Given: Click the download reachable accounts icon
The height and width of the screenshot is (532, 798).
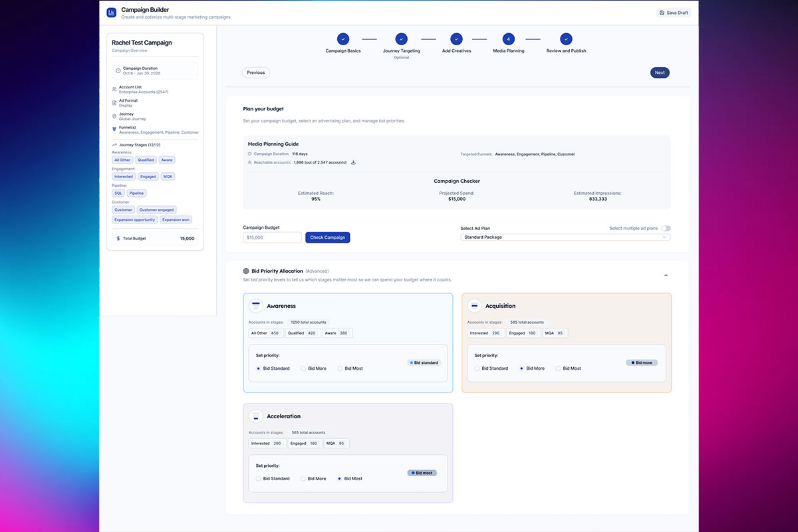Looking at the screenshot, I should click(x=354, y=162).
